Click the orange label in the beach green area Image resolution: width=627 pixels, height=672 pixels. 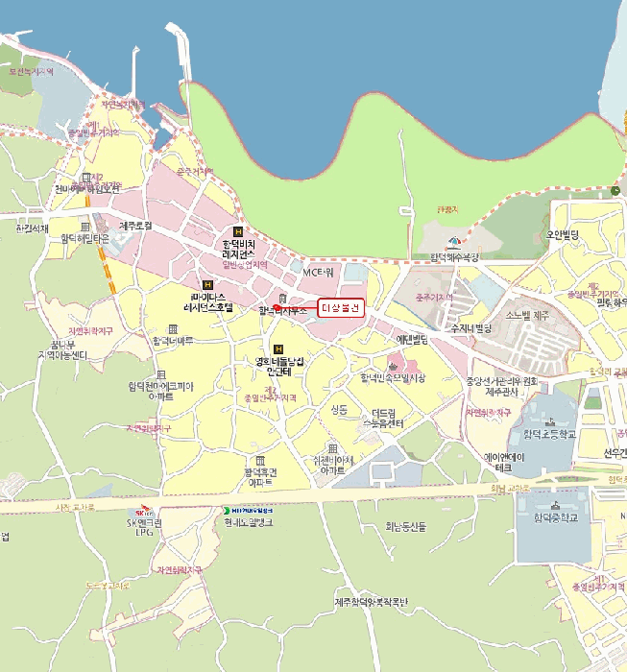[x=448, y=209]
